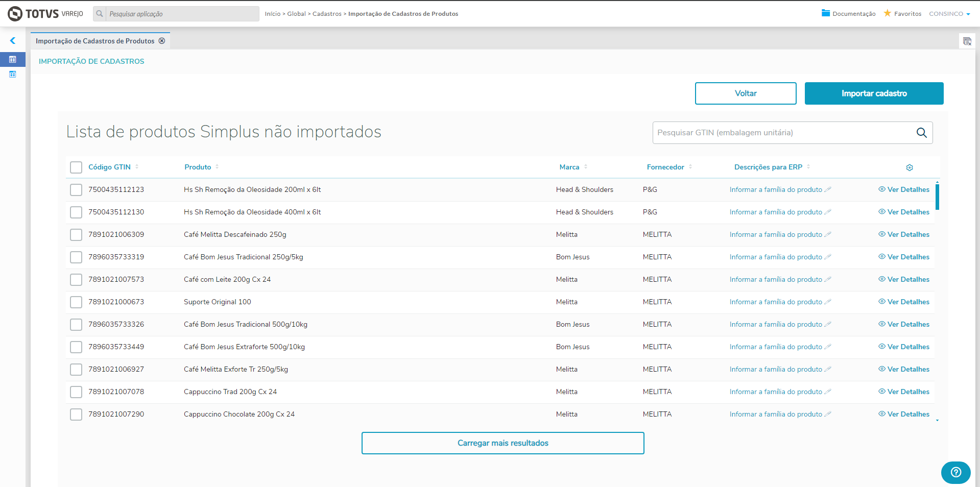This screenshot has height=487, width=980.
Task: Edit family pencil icon for Suporte Original 100
Action: click(x=828, y=302)
